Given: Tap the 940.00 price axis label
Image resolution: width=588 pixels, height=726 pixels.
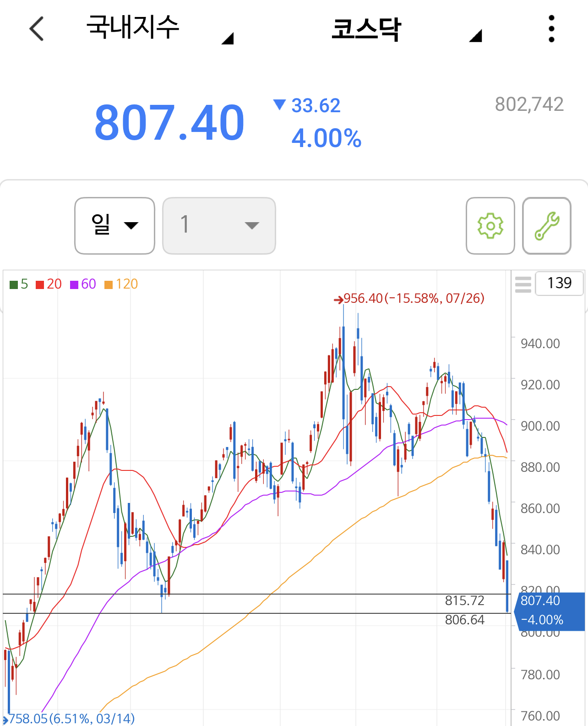Looking at the screenshot, I should 540,344.
